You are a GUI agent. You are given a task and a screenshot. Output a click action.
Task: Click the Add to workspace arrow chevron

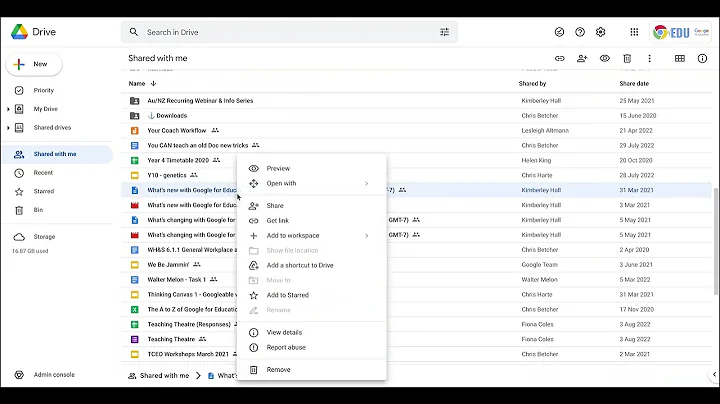pos(366,236)
